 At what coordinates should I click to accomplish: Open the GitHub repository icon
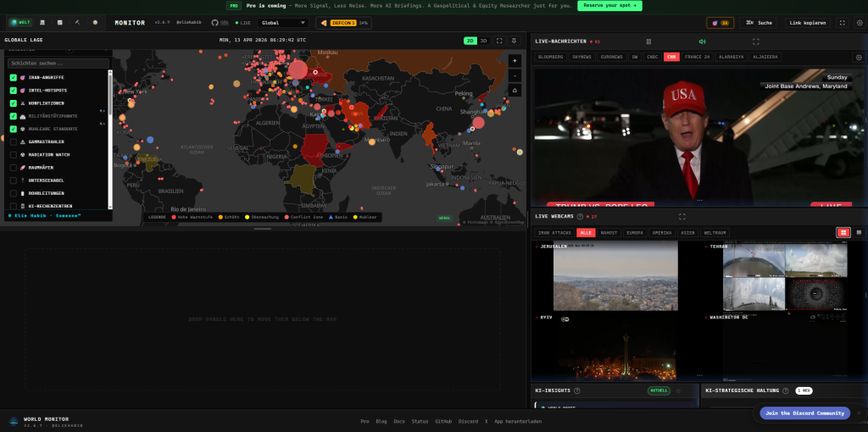pyautogui.click(x=214, y=23)
